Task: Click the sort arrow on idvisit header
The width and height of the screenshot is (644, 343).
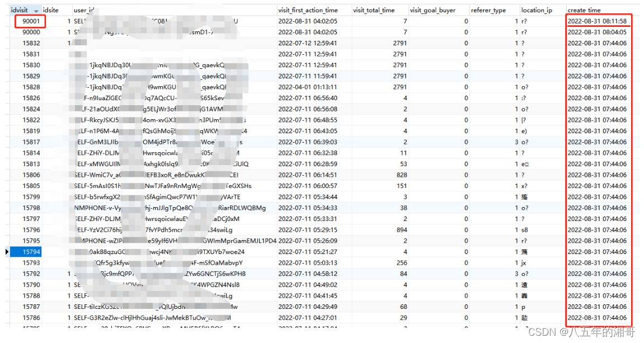Action: click(x=36, y=11)
